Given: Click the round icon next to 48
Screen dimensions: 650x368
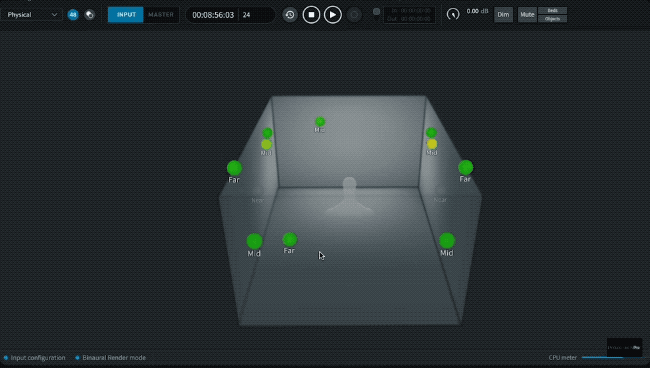Looking at the screenshot, I should coord(90,15).
